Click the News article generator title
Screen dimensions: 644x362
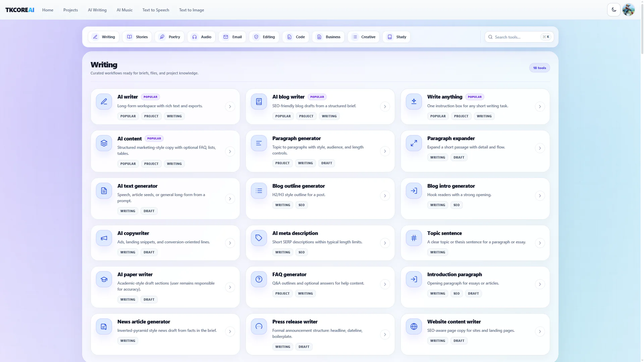click(144, 322)
